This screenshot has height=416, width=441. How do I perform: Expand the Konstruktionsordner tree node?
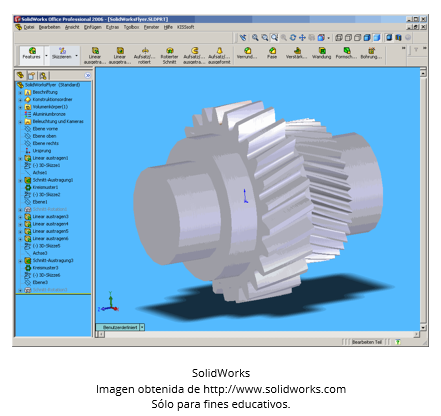coord(20,100)
